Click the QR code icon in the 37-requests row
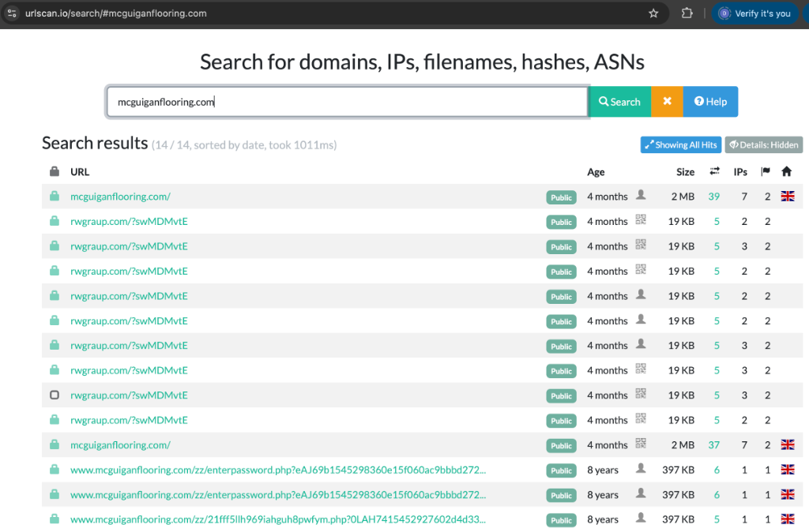 (641, 444)
